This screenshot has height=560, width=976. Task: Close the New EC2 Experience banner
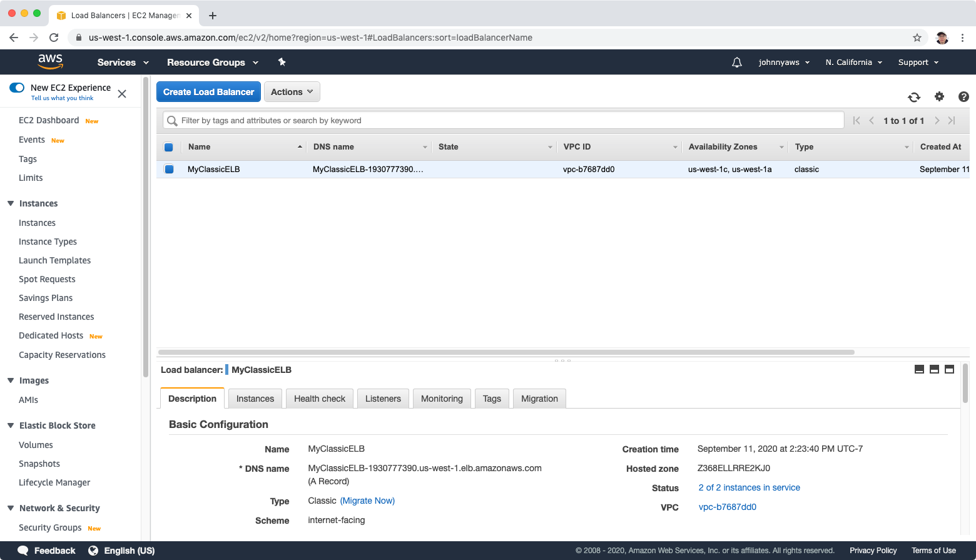click(x=122, y=94)
